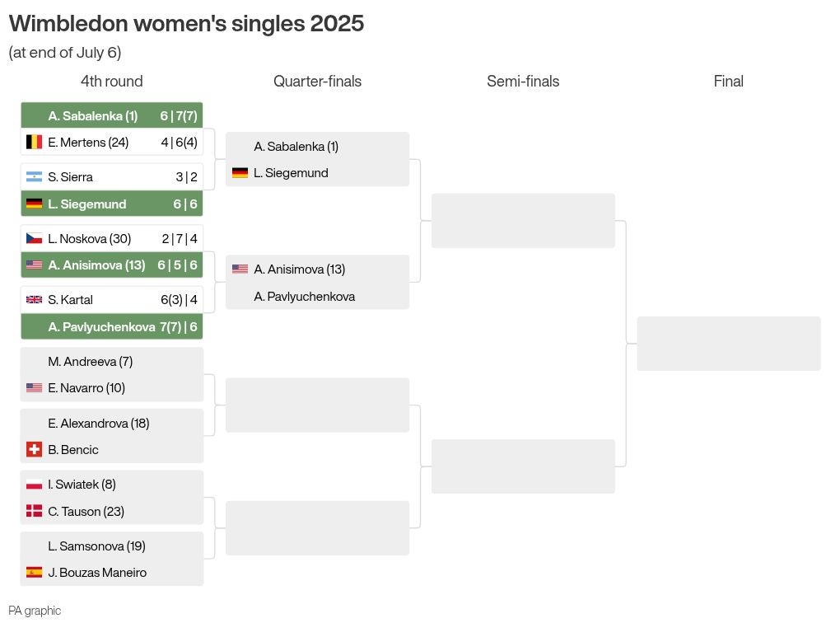This screenshot has height=623, width=840.
Task: Select the A. Sabalenka (1) winner row in 4th round
Action: (x=112, y=115)
